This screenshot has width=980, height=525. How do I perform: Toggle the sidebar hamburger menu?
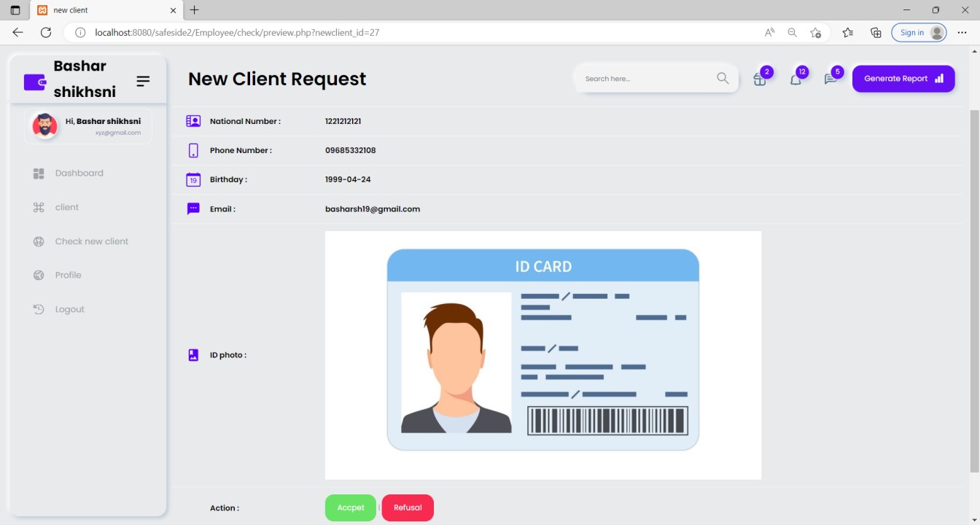pos(143,81)
